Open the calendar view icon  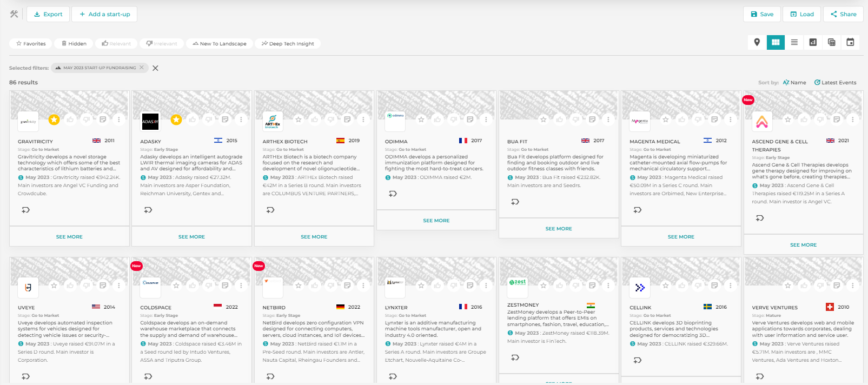[850, 42]
